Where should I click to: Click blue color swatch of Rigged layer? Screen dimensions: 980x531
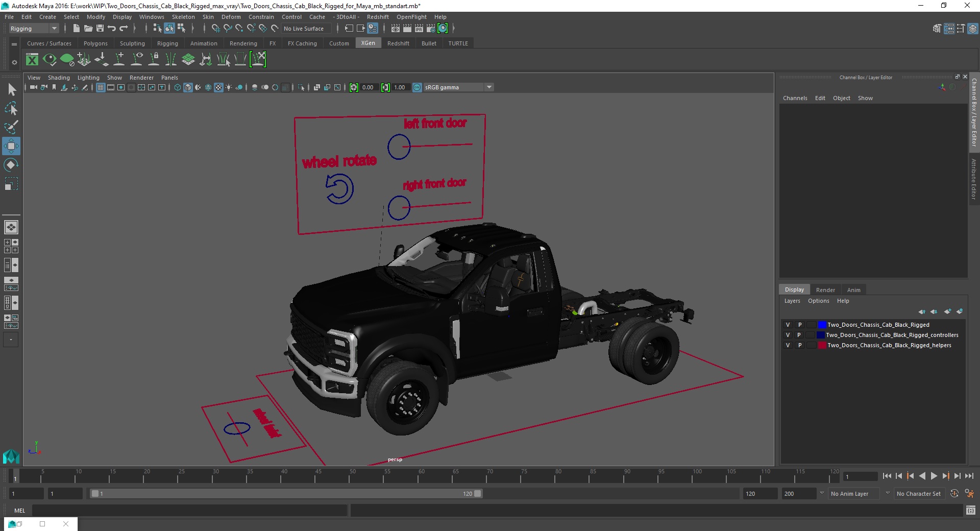[822, 325]
